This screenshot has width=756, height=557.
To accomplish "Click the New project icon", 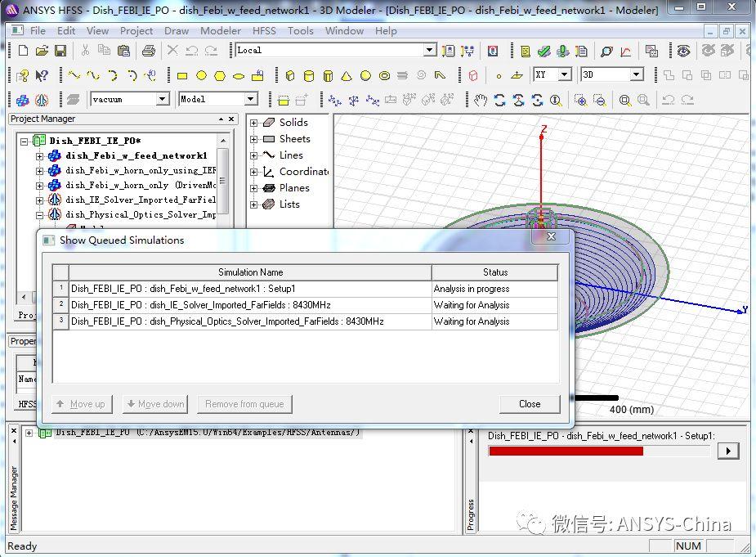I will tap(23, 50).
